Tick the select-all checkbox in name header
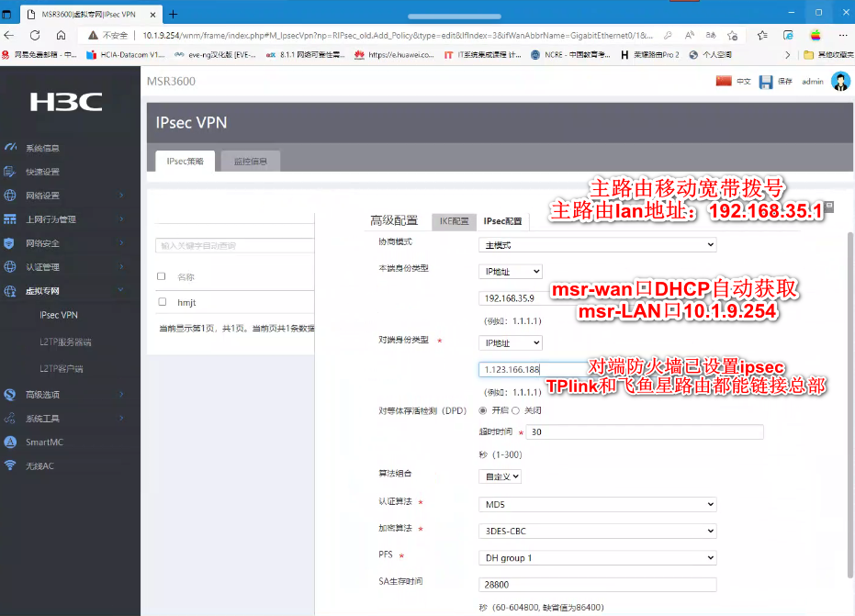This screenshot has height=616, width=855. tap(162, 276)
